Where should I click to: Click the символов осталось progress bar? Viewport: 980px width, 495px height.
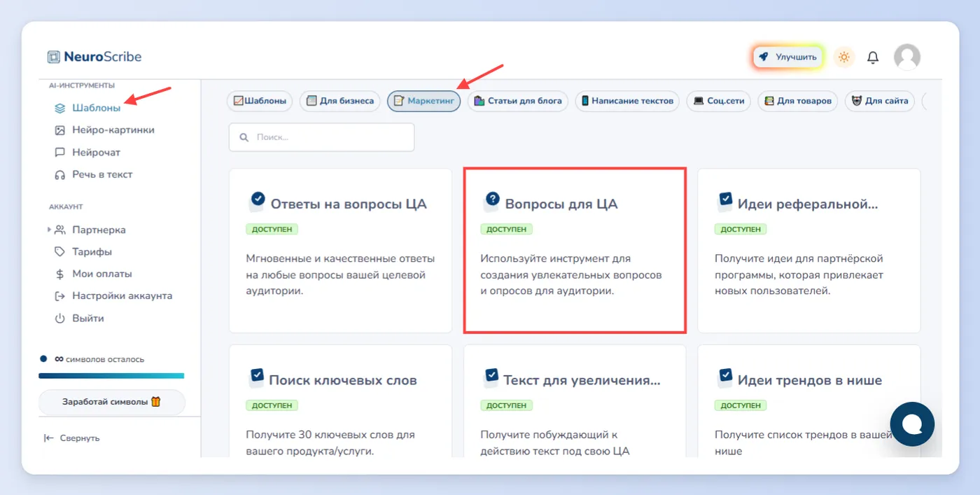(x=111, y=376)
